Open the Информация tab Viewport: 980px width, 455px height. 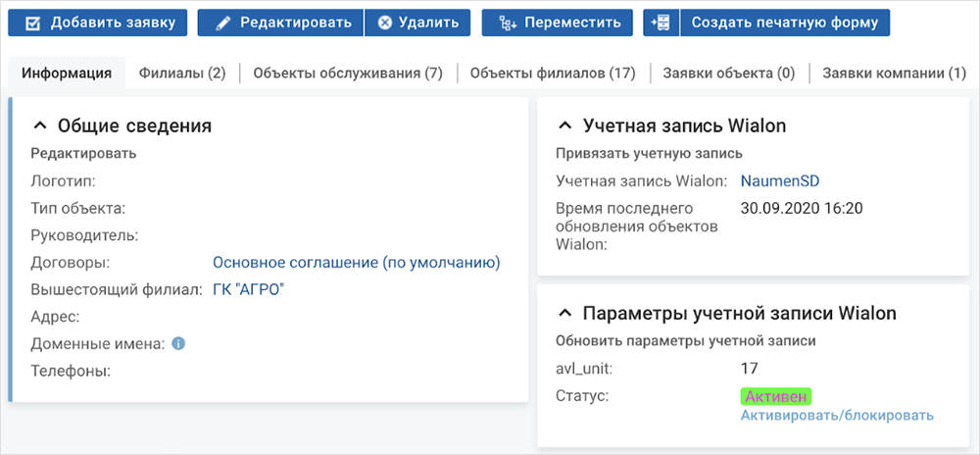pyautogui.click(x=67, y=74)
